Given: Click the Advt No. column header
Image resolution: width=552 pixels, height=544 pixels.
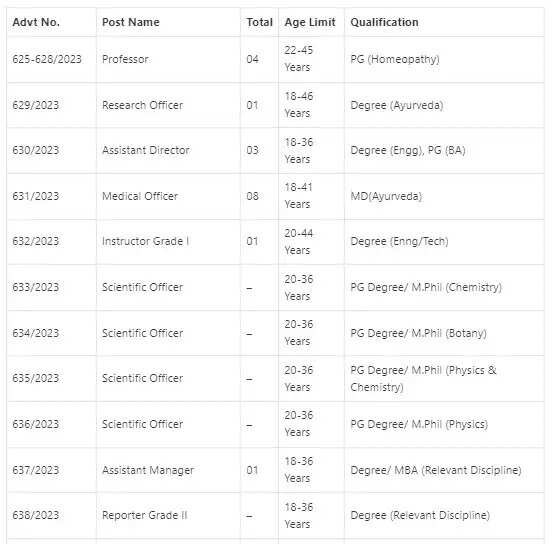Looking at the screenshot, I should (x=36, y=22).
